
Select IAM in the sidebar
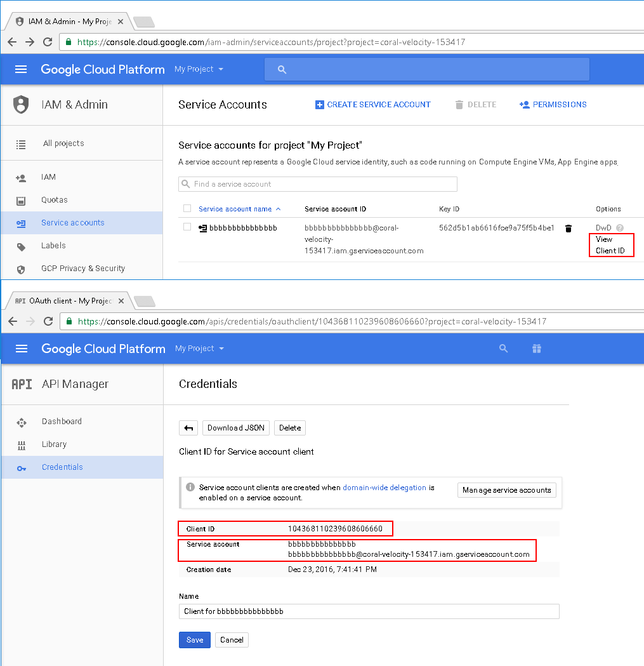[48, 177]
